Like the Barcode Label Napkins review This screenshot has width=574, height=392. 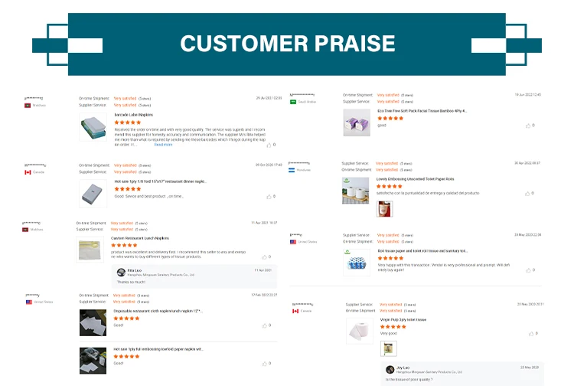click(x=267, y=144)
